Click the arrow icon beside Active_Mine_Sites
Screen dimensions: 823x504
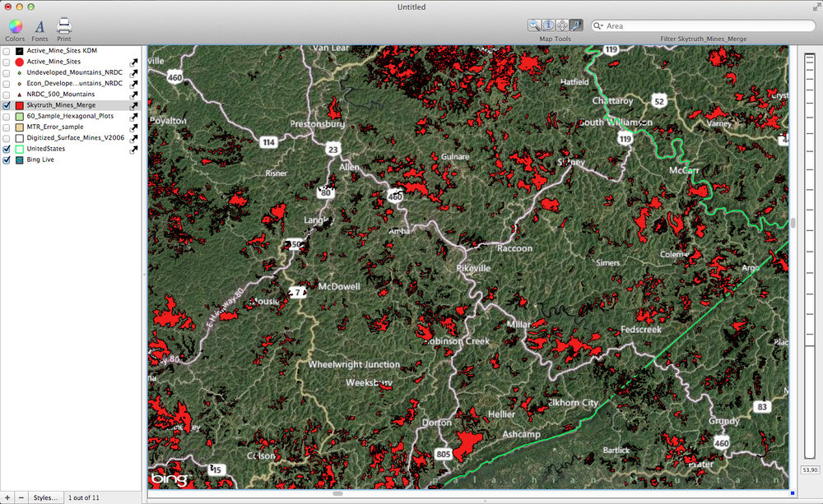[134, 62]
